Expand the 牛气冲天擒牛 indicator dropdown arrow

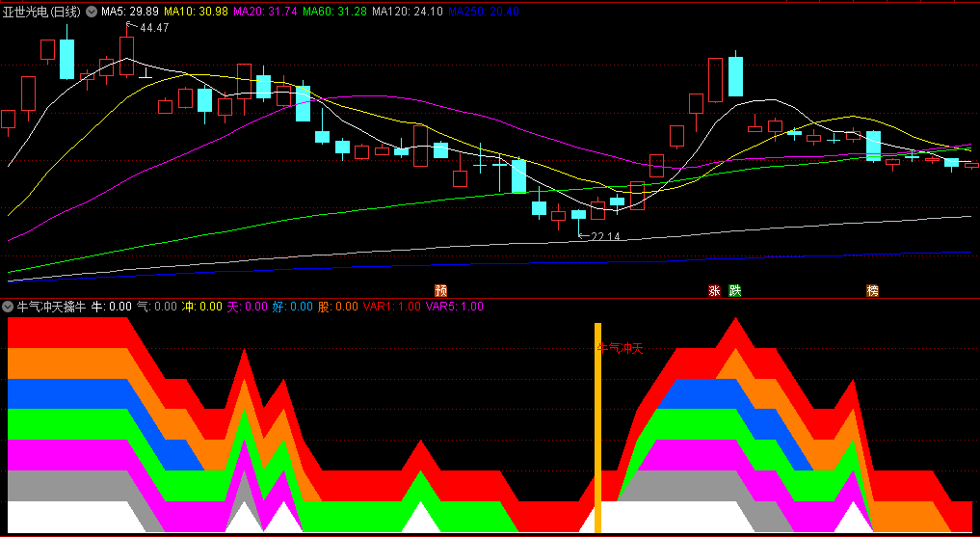tap(8, 307)
